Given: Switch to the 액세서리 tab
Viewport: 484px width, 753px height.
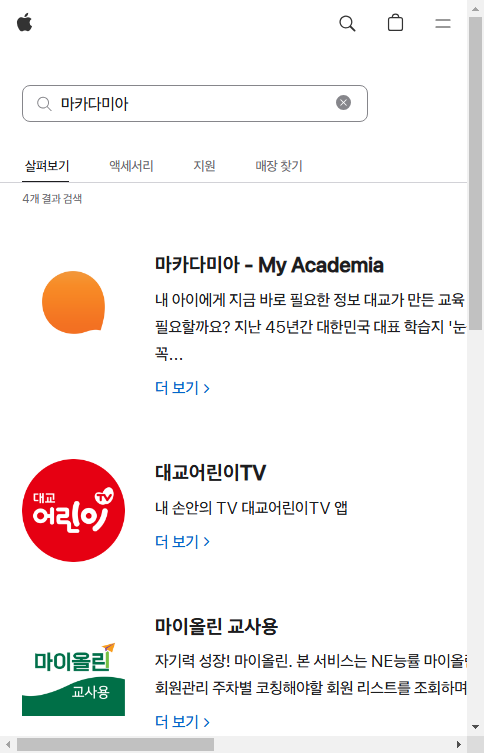Looking at the screenshot, I should 131,166.
